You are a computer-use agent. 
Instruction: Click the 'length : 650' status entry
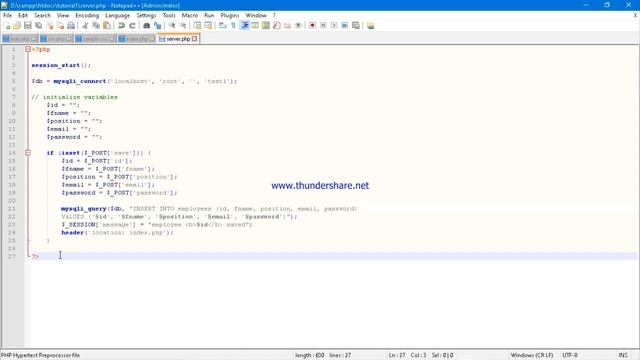pyautogui.click(x=310, y=356)
